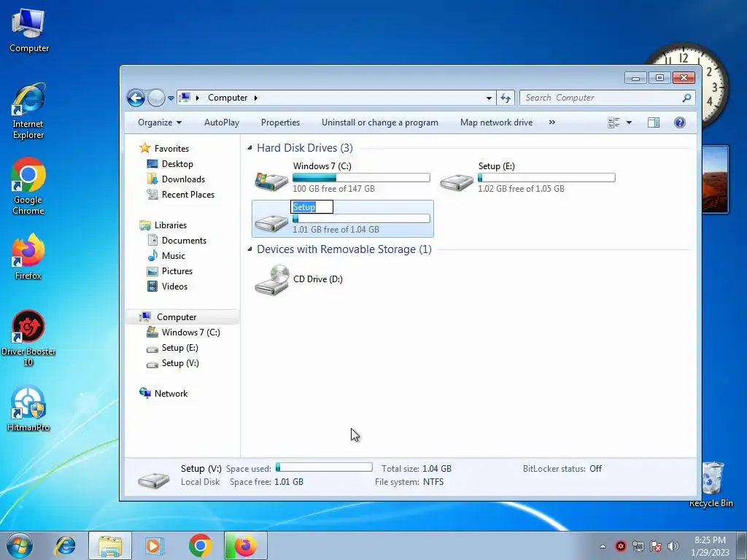Select the Windows 7 (C:) drive icon

coord(271,181)
